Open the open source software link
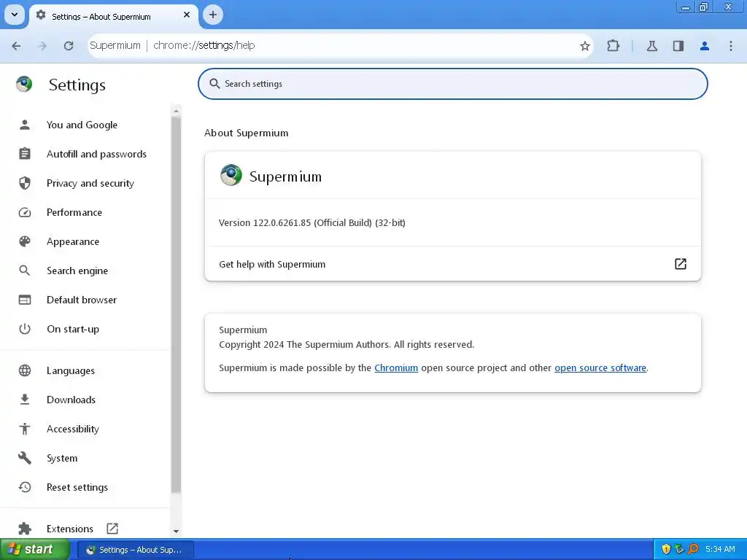The image size is (747, 560). (x=600, y=368)
